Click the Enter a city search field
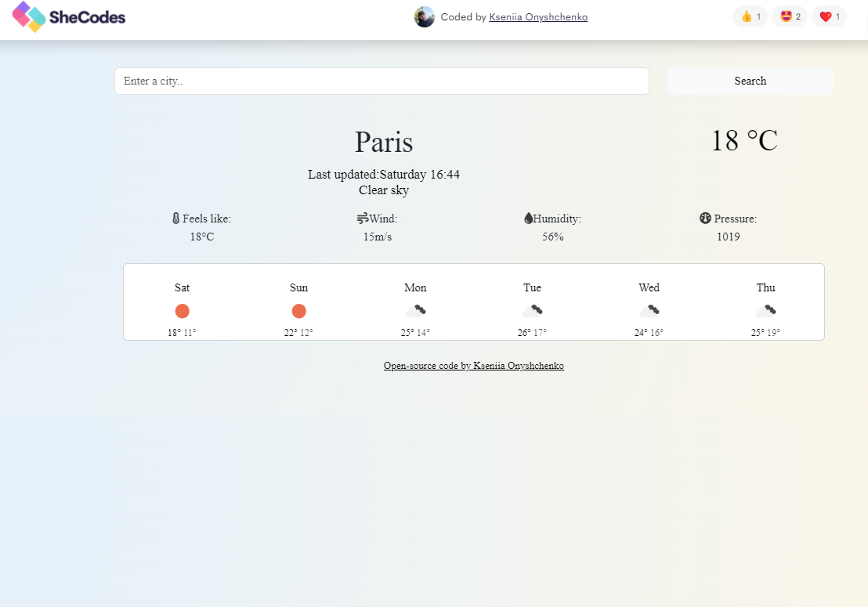Image resolution: width=868 pixels, height=607 pixels. (x=382, y=81)
